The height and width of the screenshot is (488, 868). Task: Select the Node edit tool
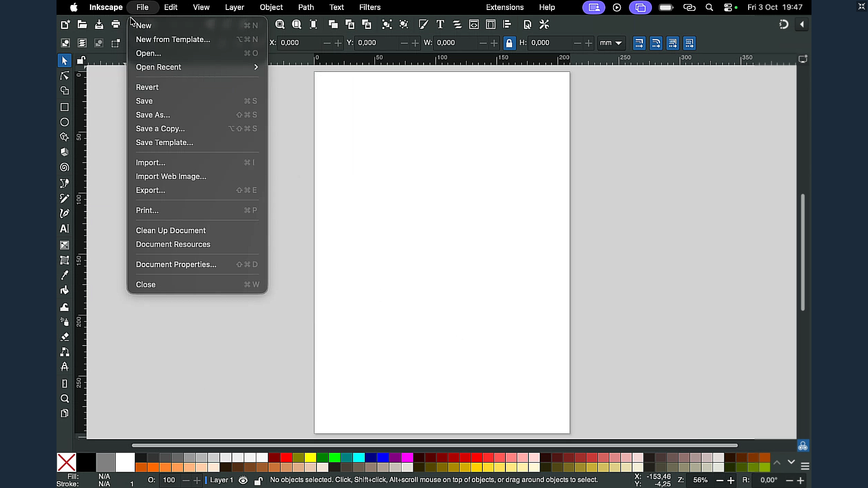point(65,76)
